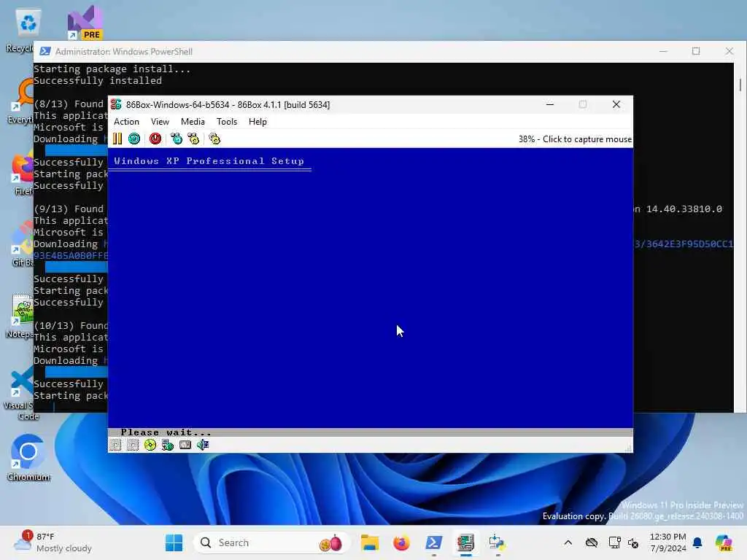Click PowerShell window title icon
This screenshot has width=747, height=560.
pos(45,52)
